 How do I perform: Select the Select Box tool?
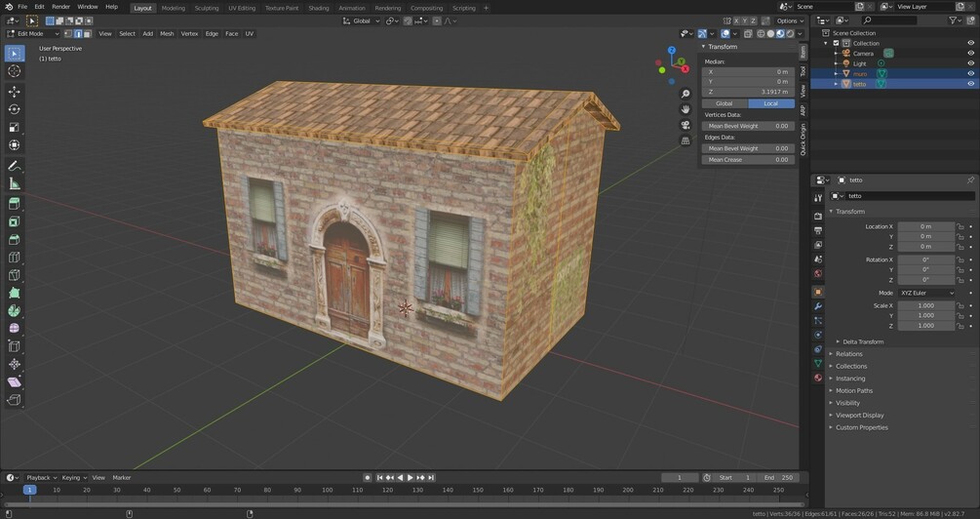pyautogui.click(x=15, y=53)
